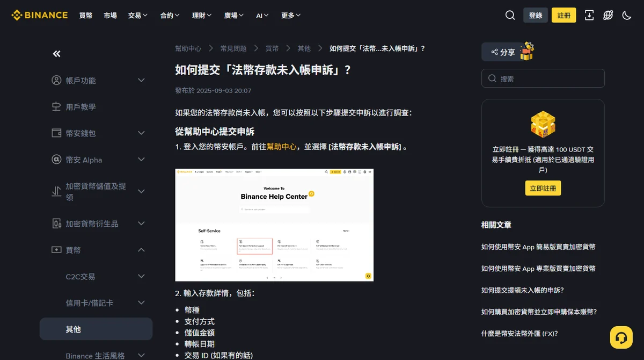Click heading 從幫助中心提交申訴

[215, 132]
